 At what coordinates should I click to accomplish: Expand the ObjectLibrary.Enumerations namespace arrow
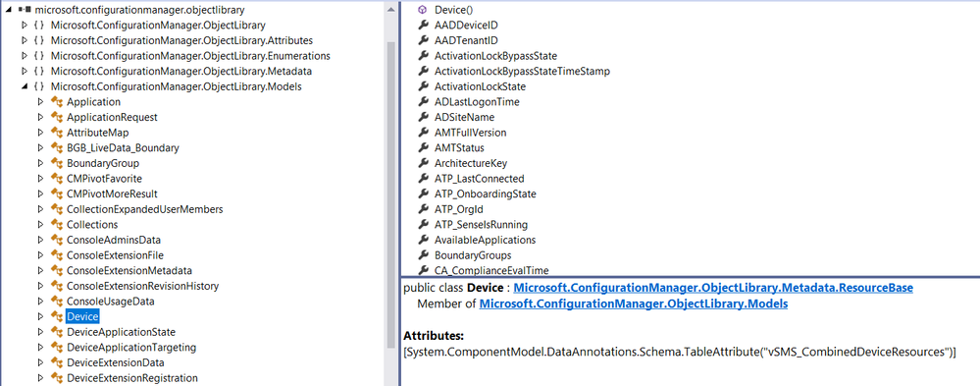point(25,56)
